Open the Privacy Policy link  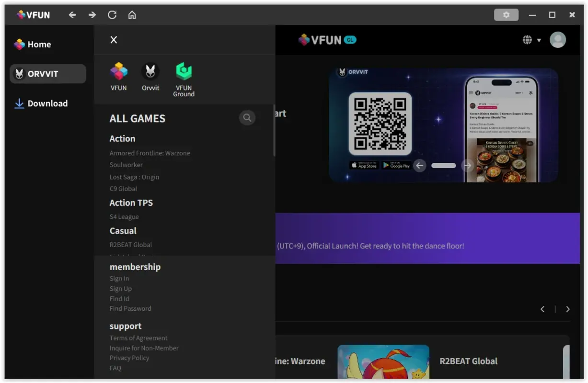(x=129, y=358)
